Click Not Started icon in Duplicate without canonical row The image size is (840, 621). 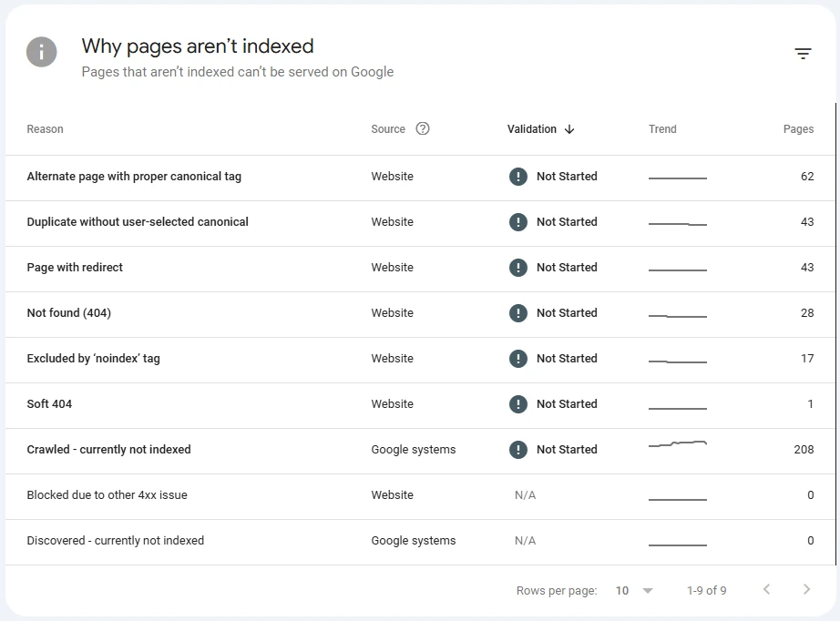pos(518,221)
